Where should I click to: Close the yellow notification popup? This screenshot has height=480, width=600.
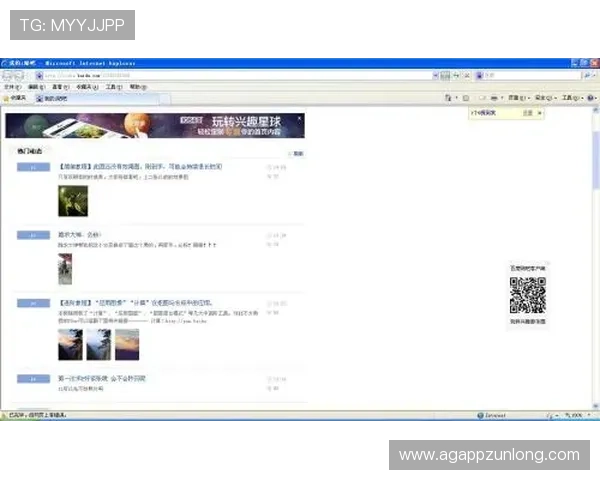[540, 113]
